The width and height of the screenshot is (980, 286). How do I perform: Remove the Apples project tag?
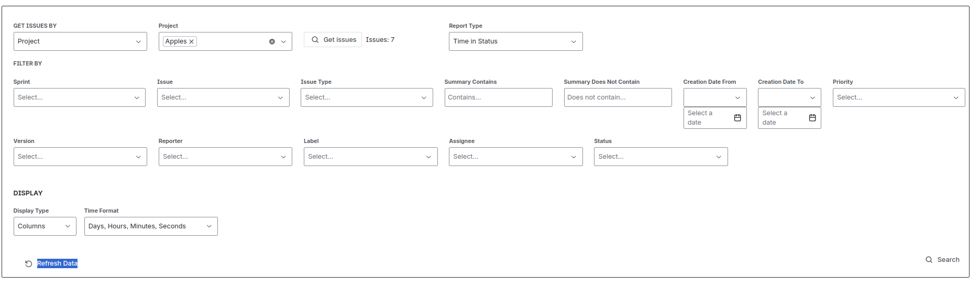click(x=192, y=41)
